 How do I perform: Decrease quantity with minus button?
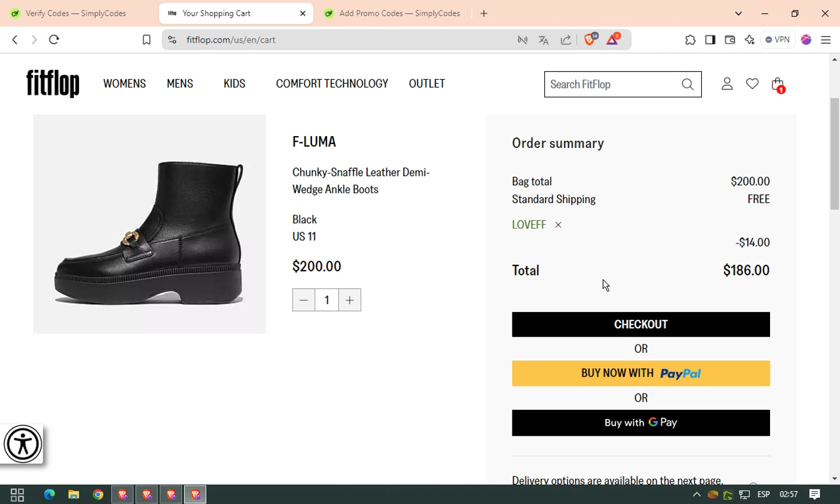pos(304,300)
